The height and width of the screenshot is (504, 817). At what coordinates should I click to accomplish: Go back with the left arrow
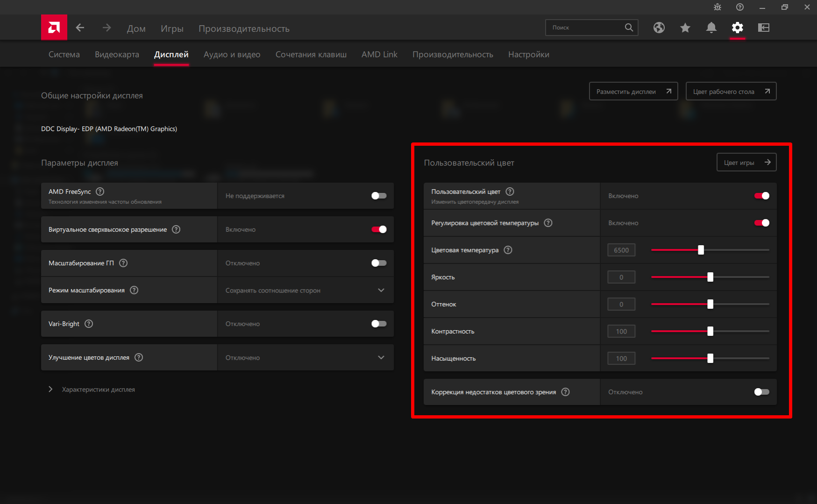pyautogui.click(x=80, y=28)
